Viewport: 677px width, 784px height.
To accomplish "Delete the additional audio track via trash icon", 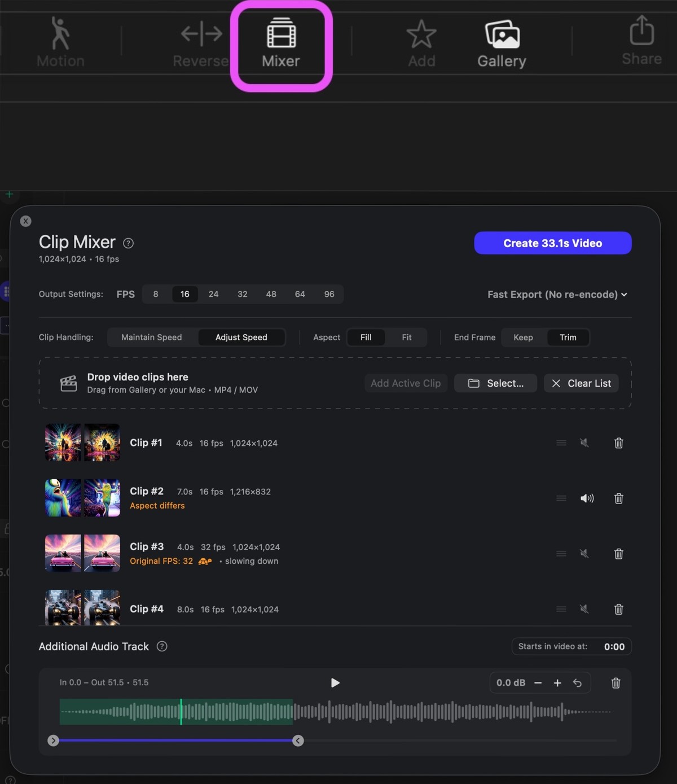I will tap(616, 683).
